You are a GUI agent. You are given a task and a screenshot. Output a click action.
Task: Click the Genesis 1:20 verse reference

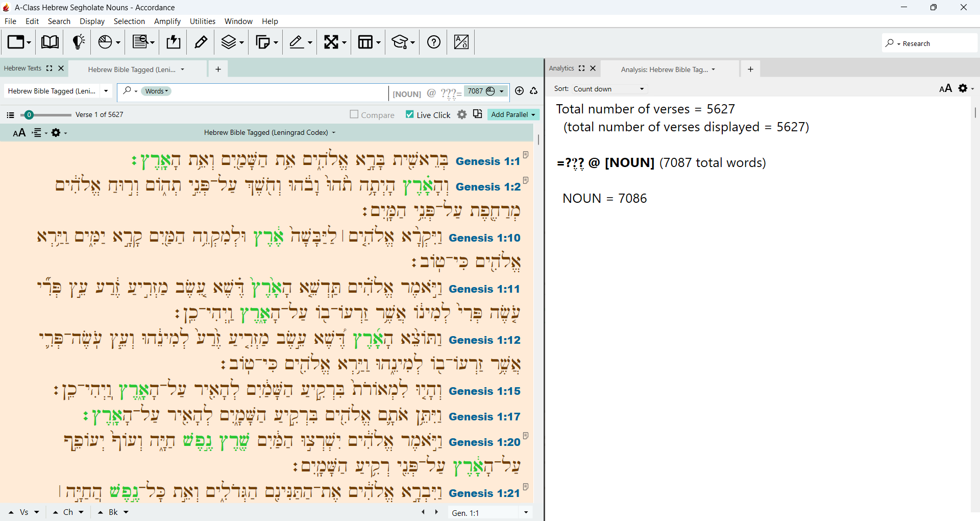484,442
